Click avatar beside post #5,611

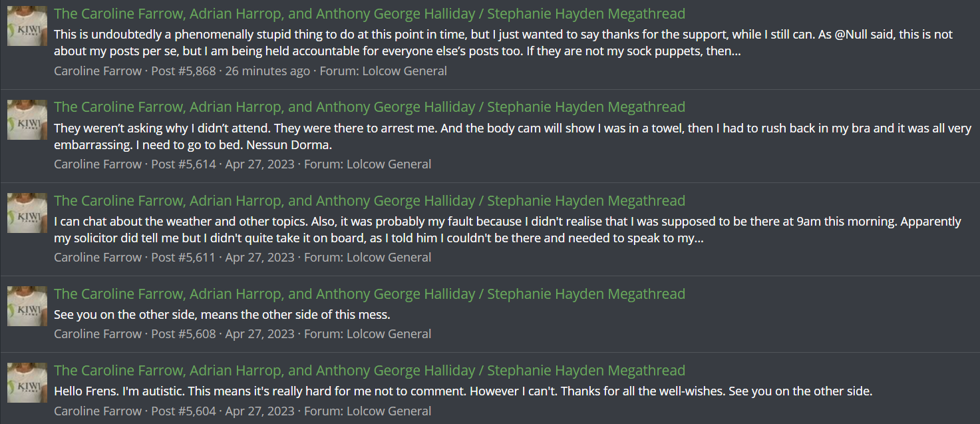(27, 213)
